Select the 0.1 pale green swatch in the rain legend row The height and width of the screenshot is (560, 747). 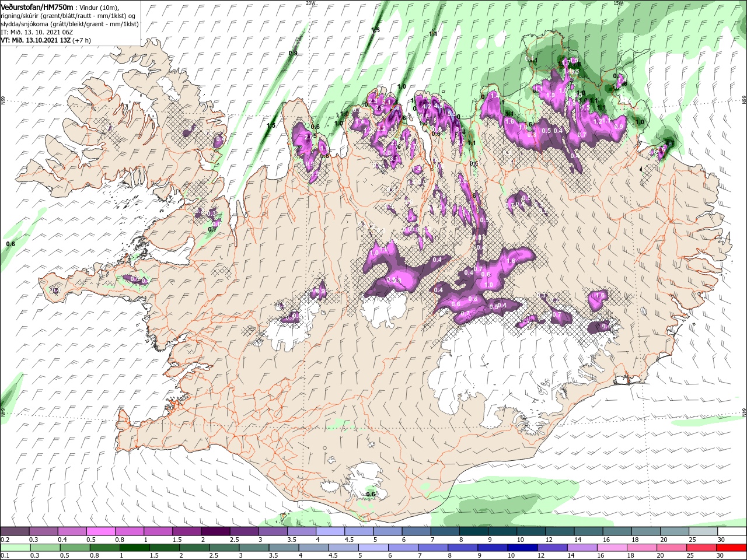(x=15, y=547)
